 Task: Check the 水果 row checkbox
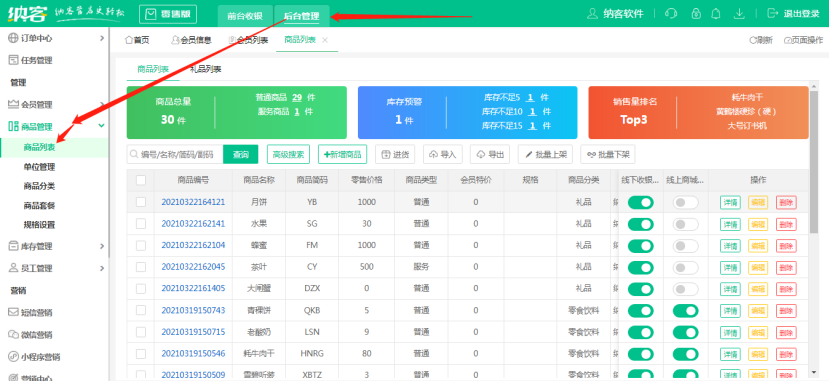tap(141, 224)
